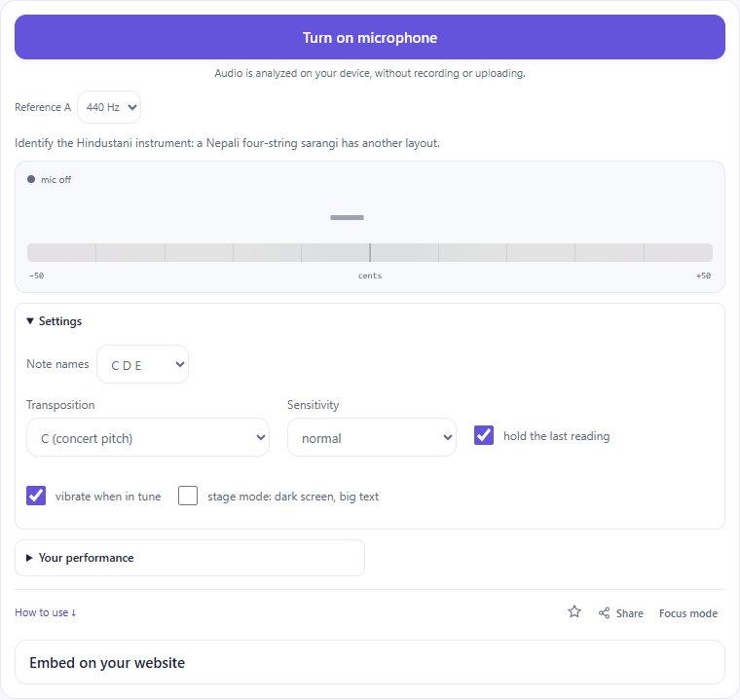Click the cents tuning meter bar
740x700 pixels.
370,252
